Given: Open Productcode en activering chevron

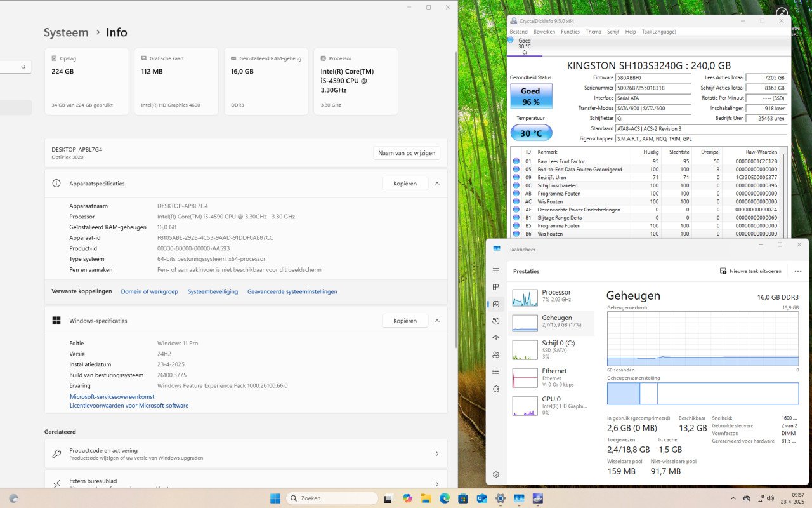Looking at the screenshot, I should coord(437,453).
